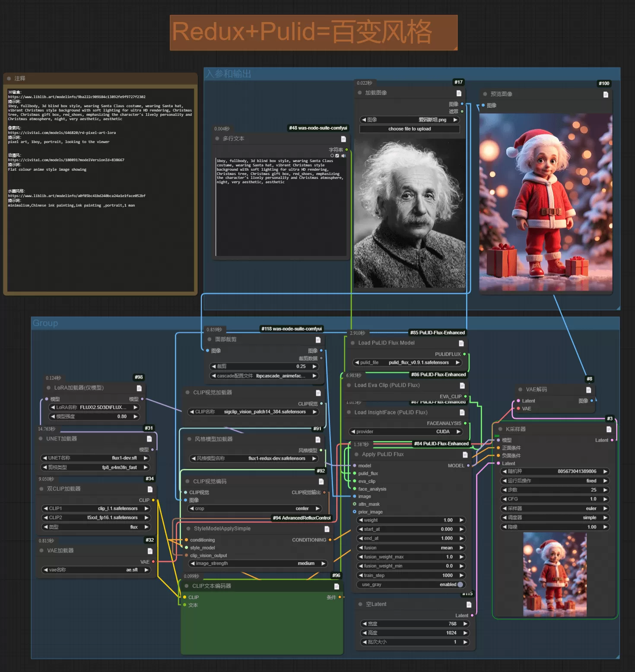Click the document icon on K采样器 node

pyautogui.click(x=609, y=429)
